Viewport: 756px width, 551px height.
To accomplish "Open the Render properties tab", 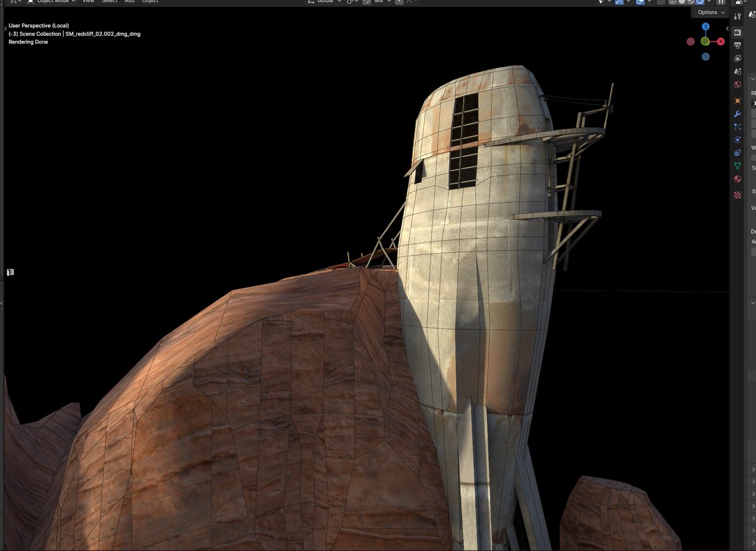I will point(738,32).
